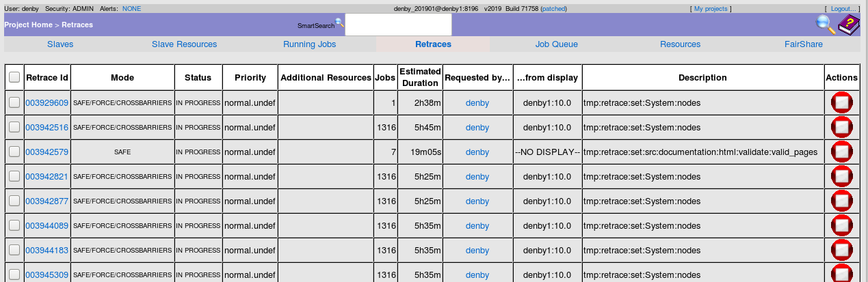Stop retrace 003942516 using its action icon

pos(841,128)
